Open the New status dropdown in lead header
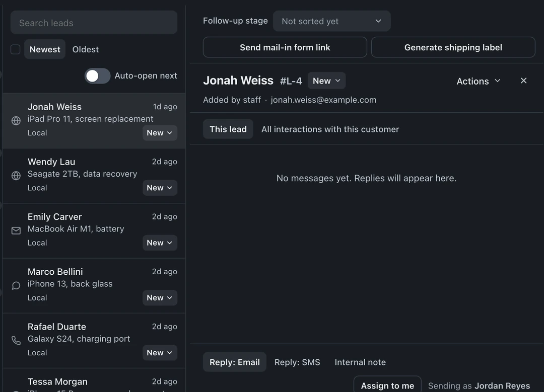544x392 pixels. pos(326,81)
